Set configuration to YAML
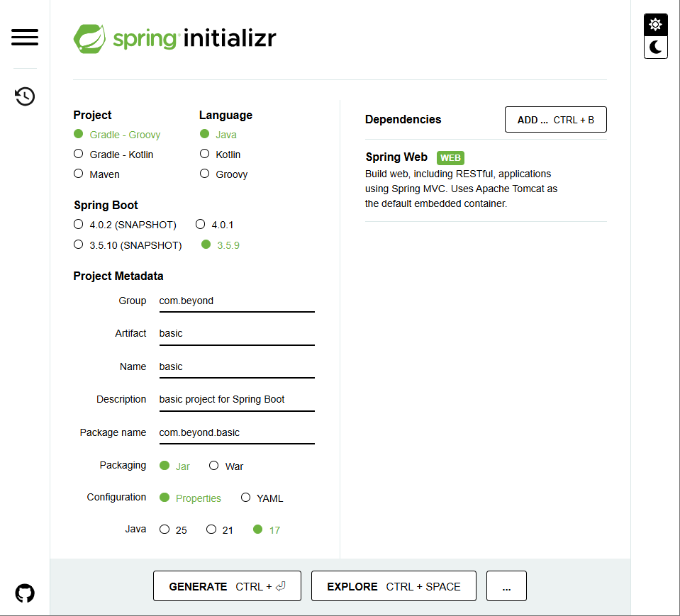The width and height of the screenshot is (680, 616). click(262, 498)
